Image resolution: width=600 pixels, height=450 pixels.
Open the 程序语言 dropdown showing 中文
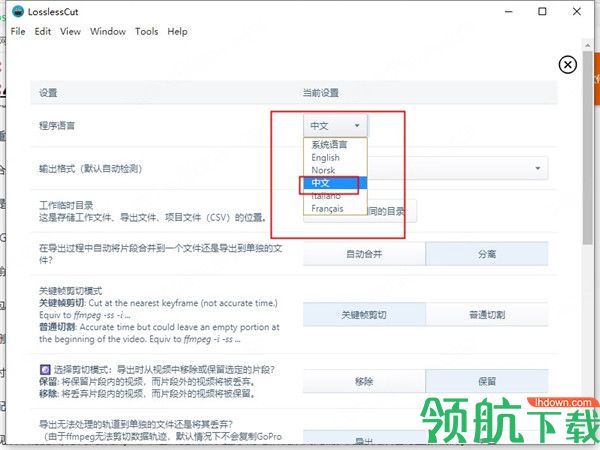335,126
